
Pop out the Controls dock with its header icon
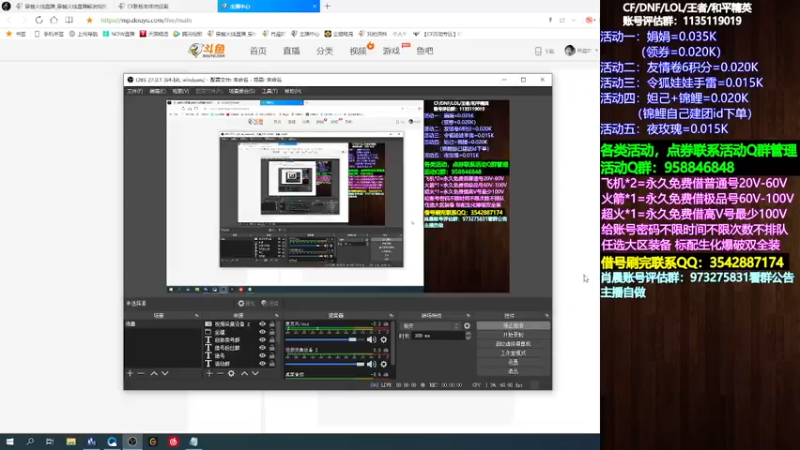[546, 315]
